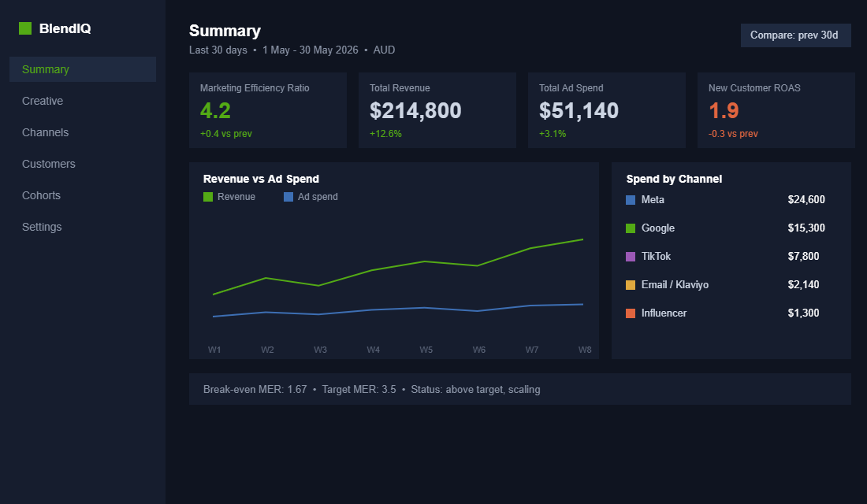Open the New Customer ROAS card
The width and height of the screenshot is (867, 504).
(776, 110)
